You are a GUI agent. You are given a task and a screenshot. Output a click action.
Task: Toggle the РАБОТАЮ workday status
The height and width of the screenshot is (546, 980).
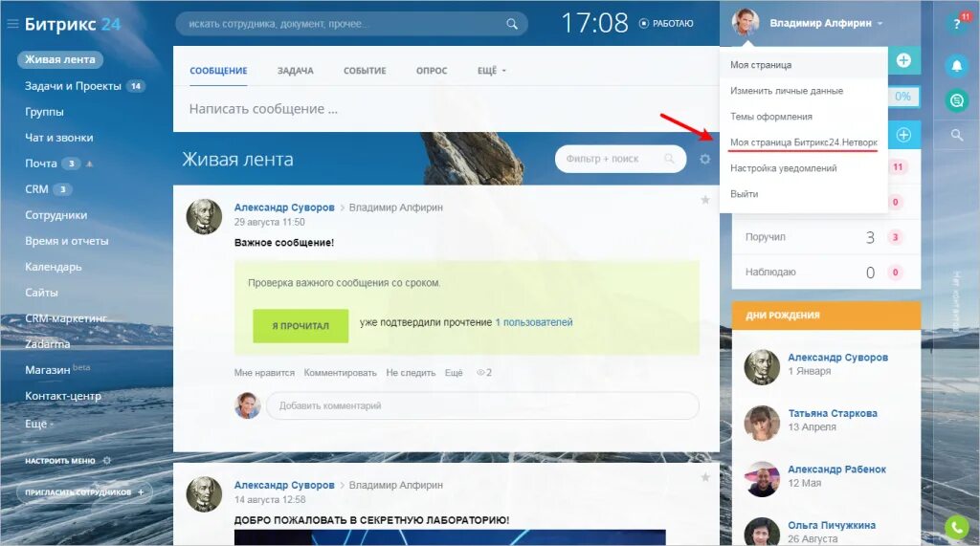tap(666, 24)
